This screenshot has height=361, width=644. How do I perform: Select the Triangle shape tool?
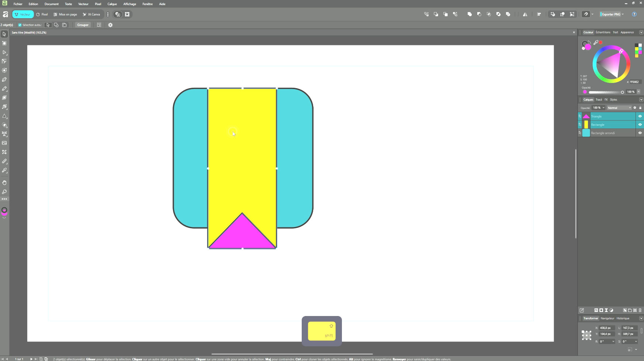click(4, 116)
